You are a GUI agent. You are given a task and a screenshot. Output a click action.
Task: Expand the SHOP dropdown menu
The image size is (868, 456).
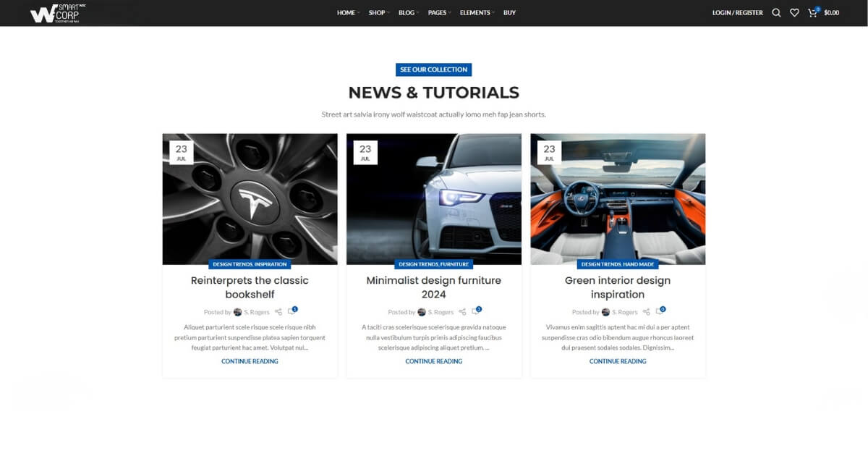pyautogui.click(x=377, y=12)
